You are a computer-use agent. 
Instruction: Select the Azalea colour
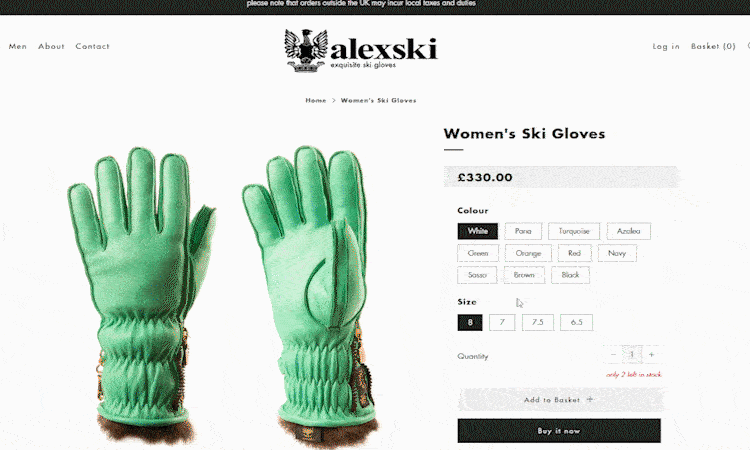[x=629, y=231]
